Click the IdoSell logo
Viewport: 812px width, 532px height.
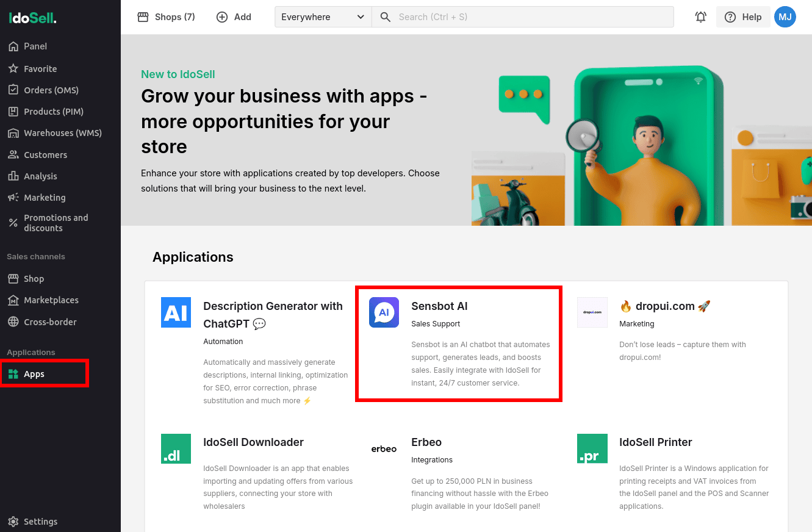(33, 18)
